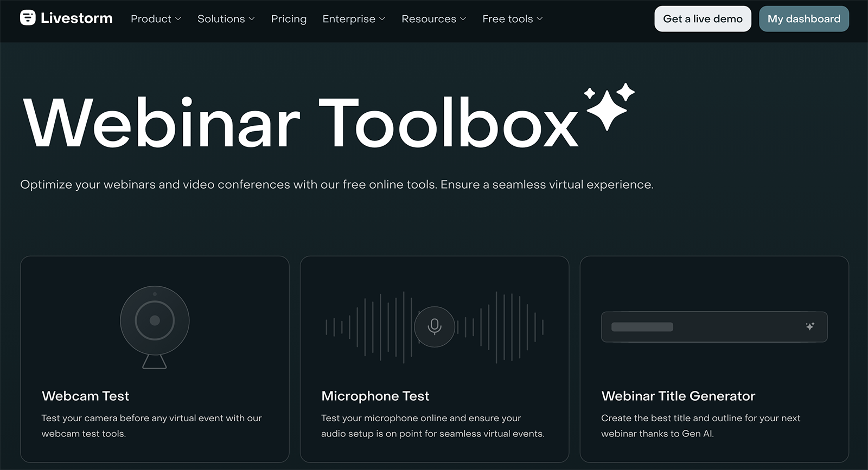The height and width of the screenshot is (470, 868).
Task: Click the Livestorm logo icon
Action: tap(28, 18)
